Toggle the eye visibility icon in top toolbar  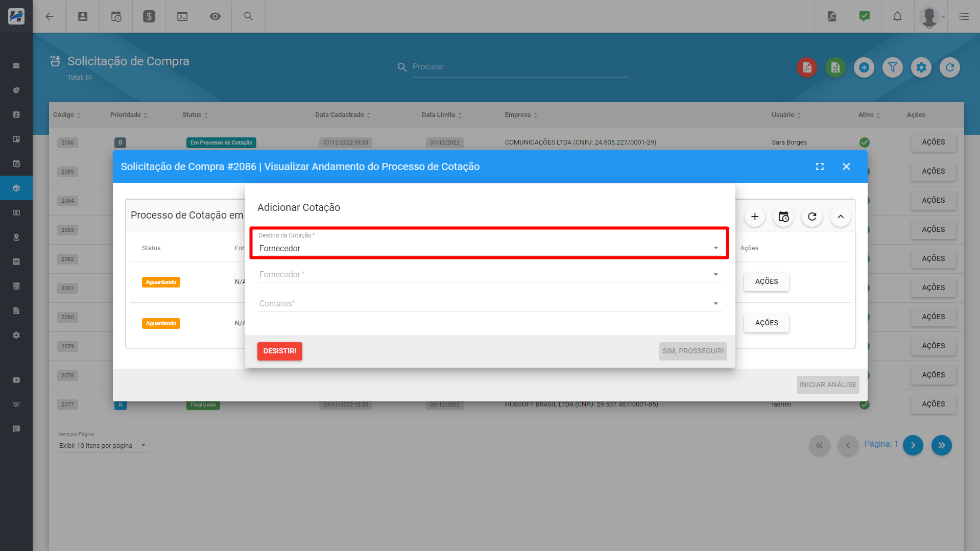point(215,16)
